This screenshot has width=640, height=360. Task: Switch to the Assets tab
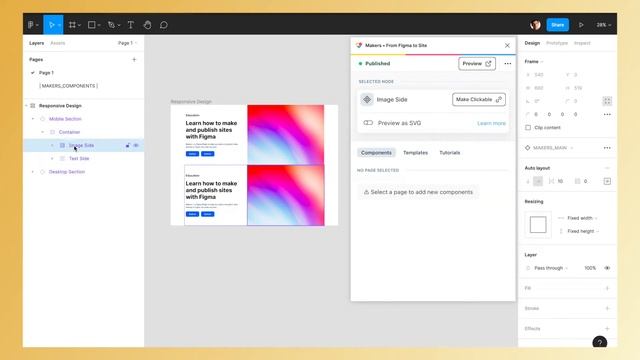coord(58,43)
